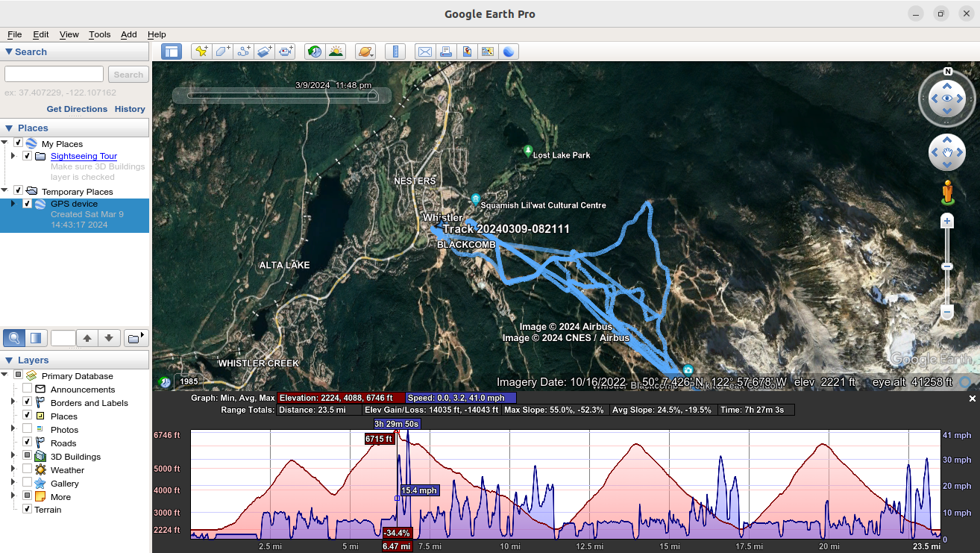
Task: Open the folder button in the Places toolbar
Action: (136, 338)
